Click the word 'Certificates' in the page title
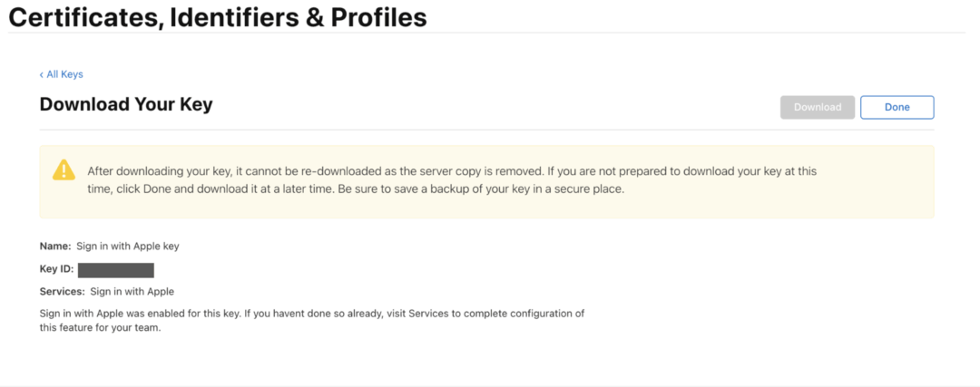This screenshot has width=980, height=387. click(81, 17)
